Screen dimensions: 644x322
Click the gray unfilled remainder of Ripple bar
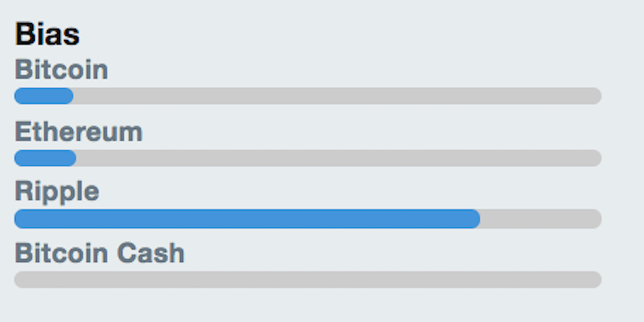[x=541, y=219]
